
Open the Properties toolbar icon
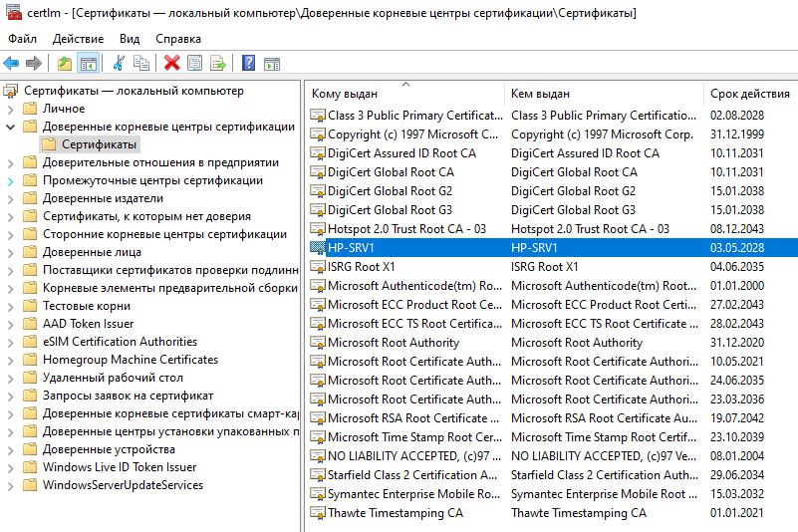(x=195, y=63)
